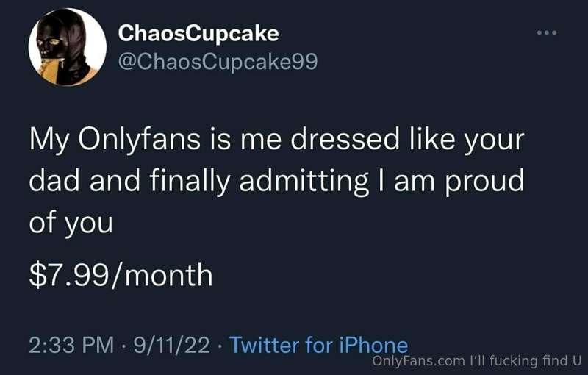588x375 pixels.
Task: Click the word proud in the tweet
Action: (484, 181)
